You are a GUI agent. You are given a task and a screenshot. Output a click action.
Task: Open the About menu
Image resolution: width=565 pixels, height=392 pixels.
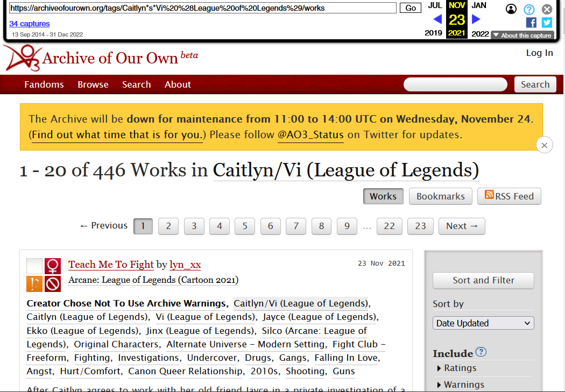pyautogui.click(x=178, y=84)
